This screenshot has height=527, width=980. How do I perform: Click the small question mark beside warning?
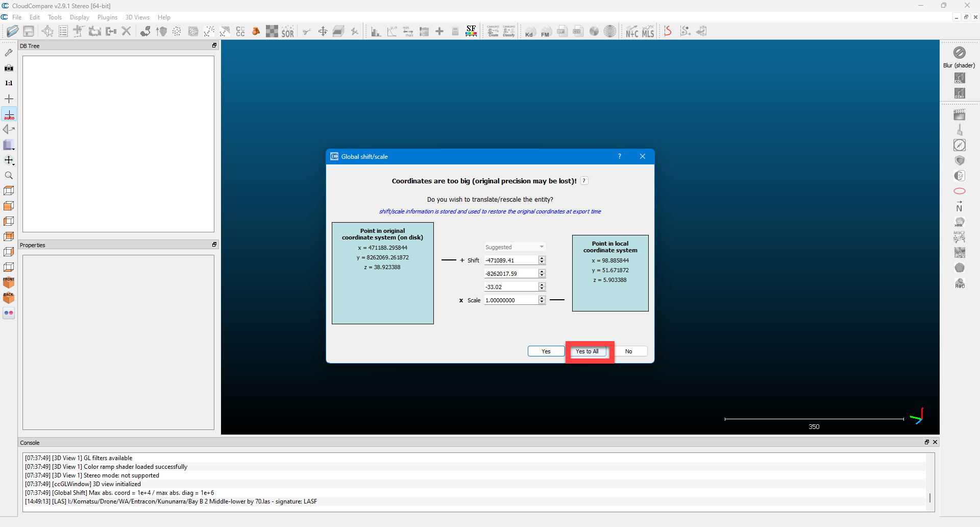[x=584, y=181]
